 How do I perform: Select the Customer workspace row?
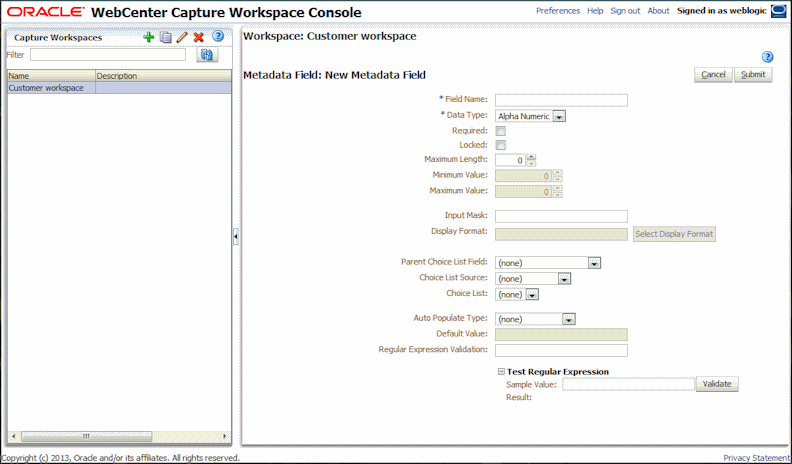(119, 88)
